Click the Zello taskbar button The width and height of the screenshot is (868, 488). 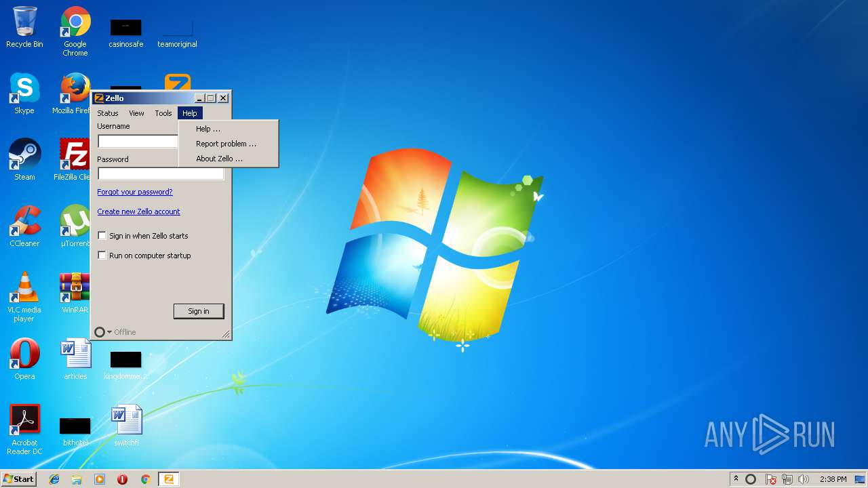[x=169, y=479]
